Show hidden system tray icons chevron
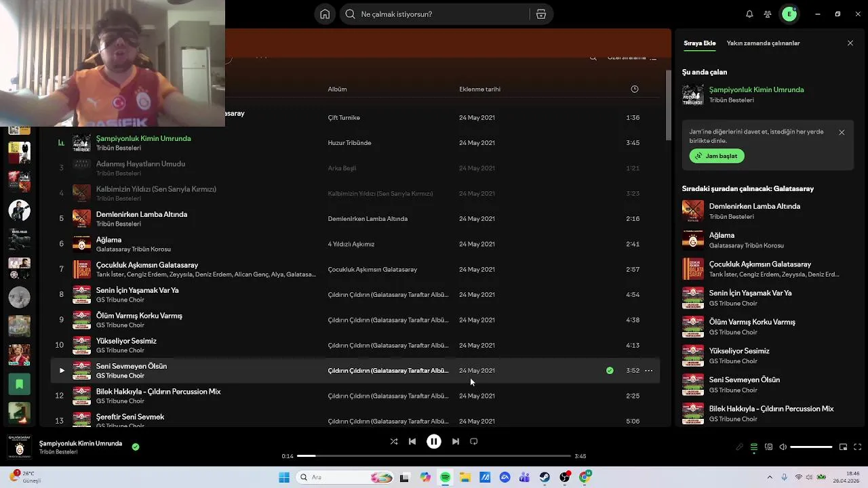868x488 pixels. click(x=770, y=477)
